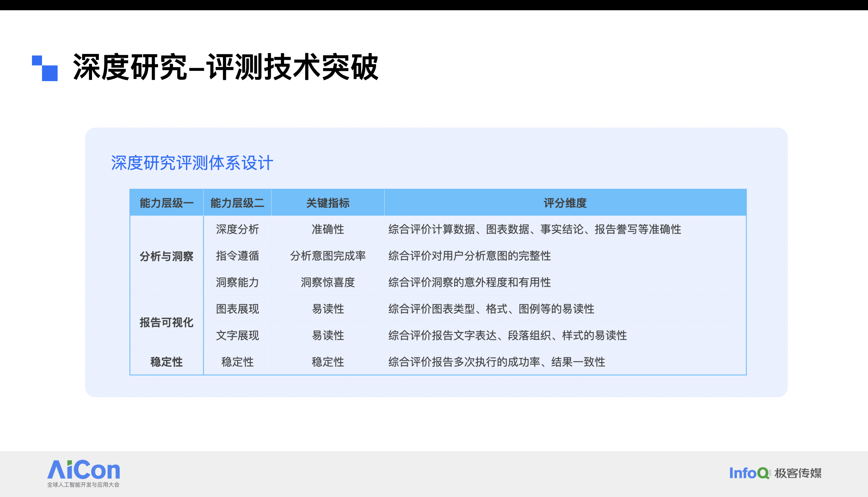
Task: Click the bold 稳定性 first-column cell
Action: 166,362
